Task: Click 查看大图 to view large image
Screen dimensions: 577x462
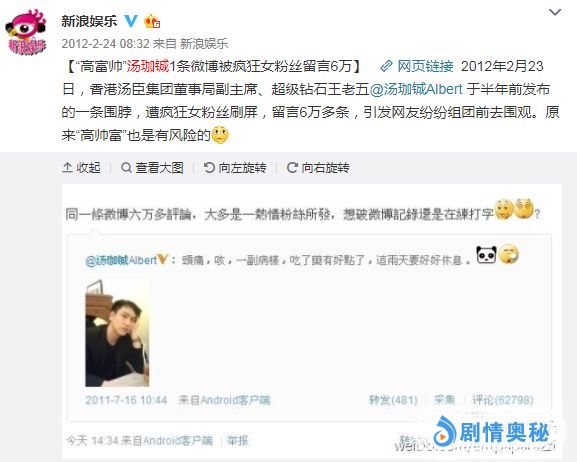Action: 152,168
